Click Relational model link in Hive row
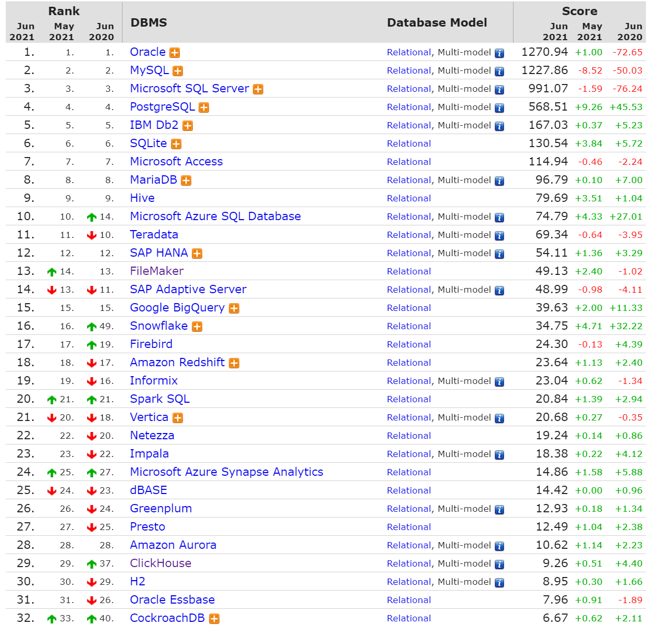Viewport: 672px width, 625px height. tap(409, 198)
